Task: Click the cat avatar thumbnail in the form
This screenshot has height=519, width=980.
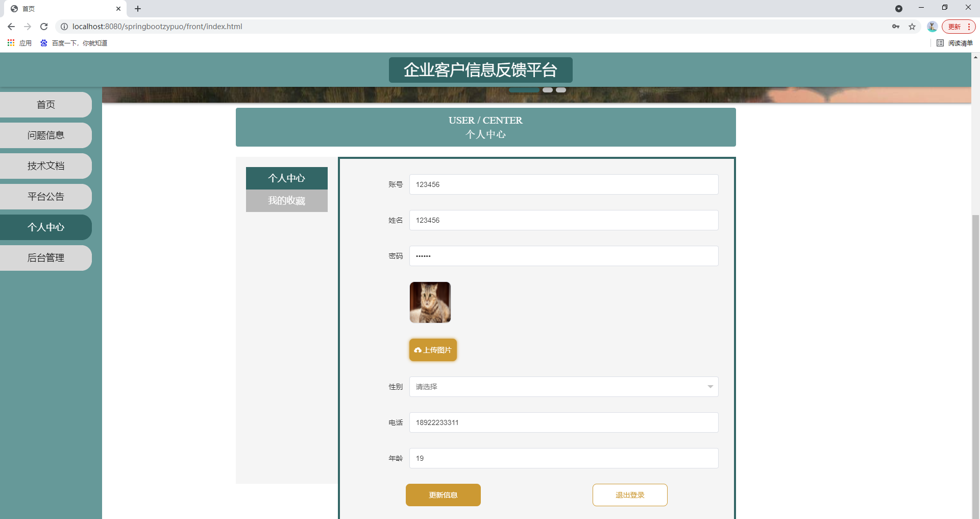Action: pos(429,302)
